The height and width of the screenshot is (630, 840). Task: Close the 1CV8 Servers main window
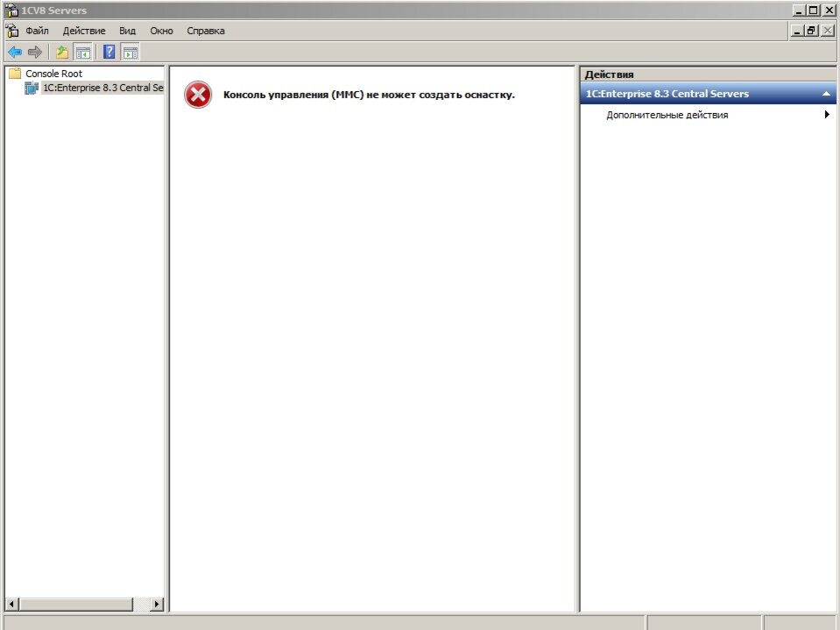point(829,11)
